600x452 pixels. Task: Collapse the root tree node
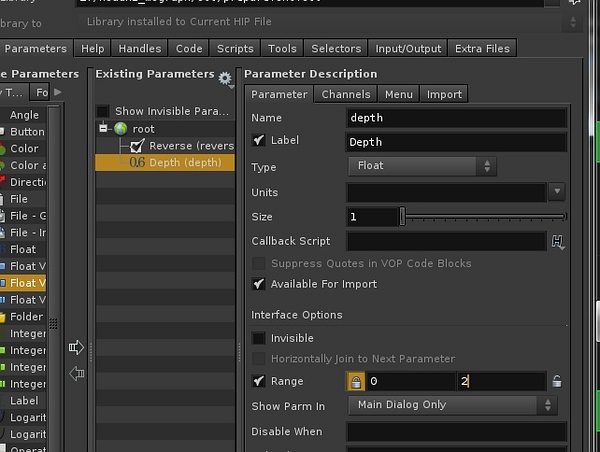(103, 128)
